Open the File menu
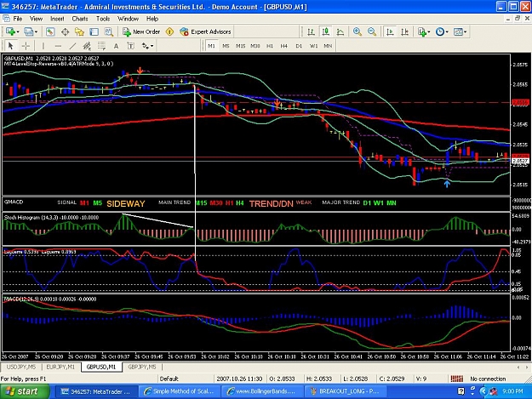Image resolution: width=532 pixels, height=399 pixels. [x=18, y=19]
